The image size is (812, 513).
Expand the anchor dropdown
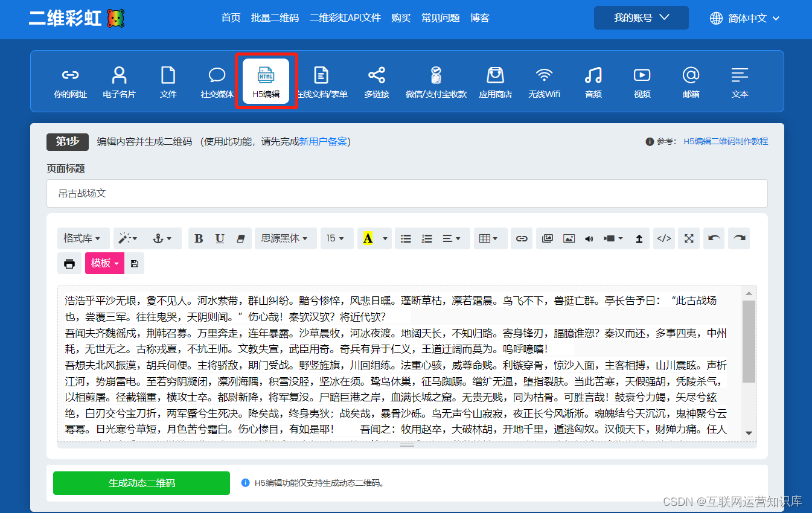[163, 238]
